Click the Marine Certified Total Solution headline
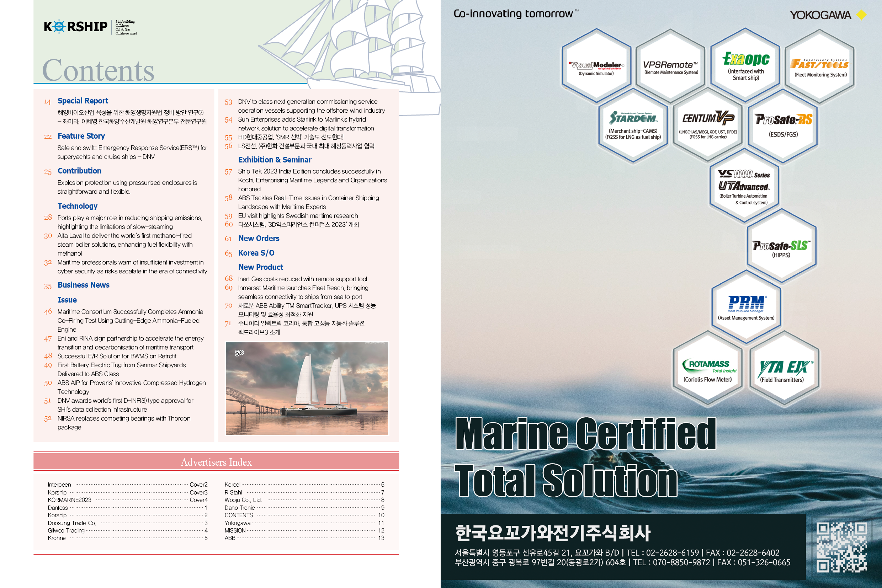The width and height of the screenshot is (882, 588). pos(585,457)
